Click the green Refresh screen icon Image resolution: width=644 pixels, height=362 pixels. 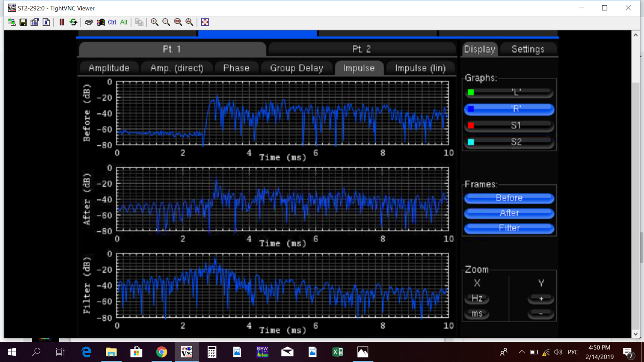click(x=73, y=22)
